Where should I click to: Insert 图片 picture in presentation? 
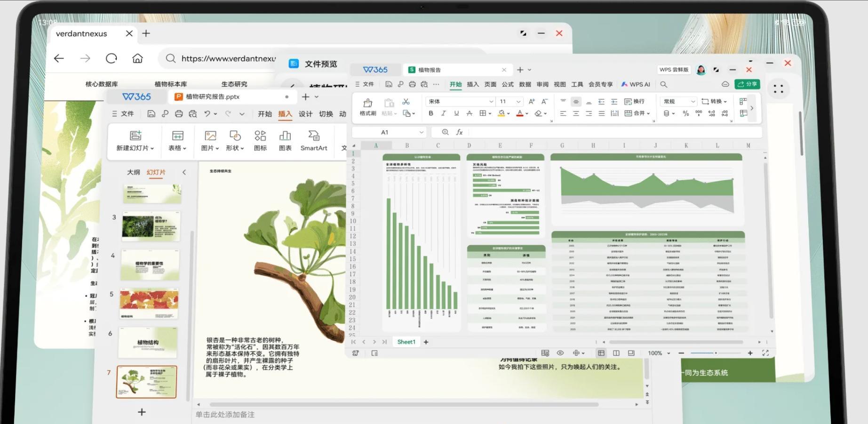point(210,141)
